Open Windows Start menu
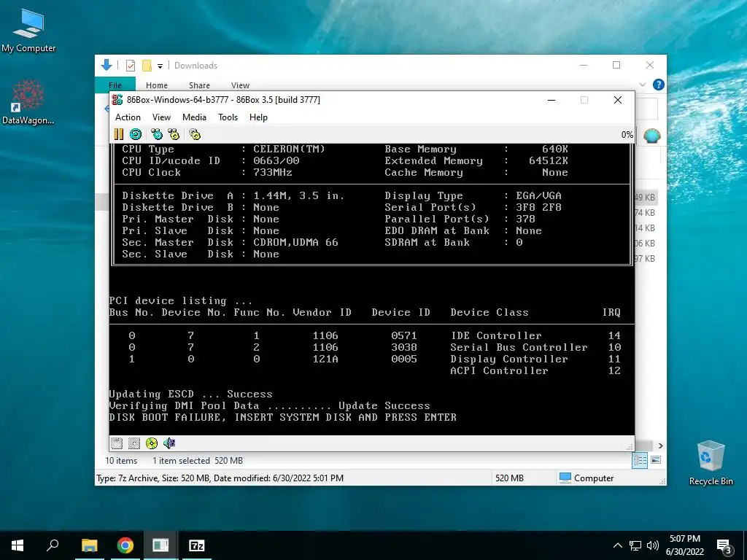The image size is (747, 560). pyautogui.click(x=18, y=545)
